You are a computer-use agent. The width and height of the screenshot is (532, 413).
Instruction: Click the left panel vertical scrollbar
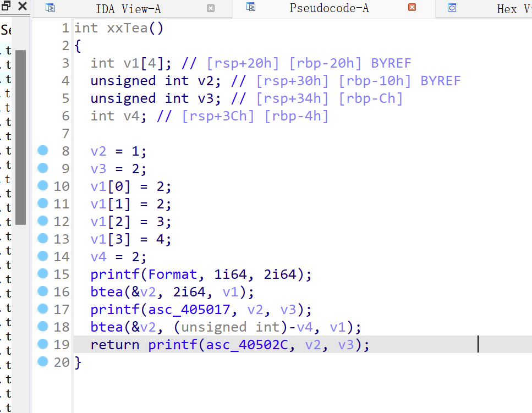click(x=21, y=137)
